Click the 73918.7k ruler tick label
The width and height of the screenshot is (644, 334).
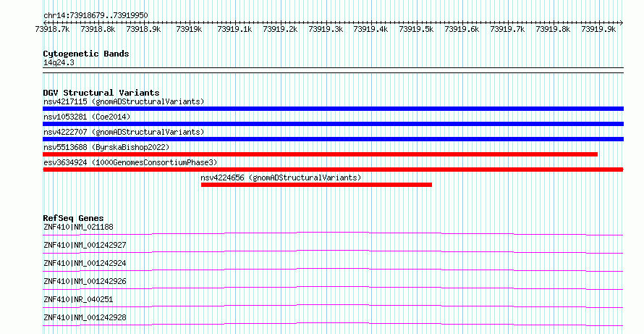[53, 29]
